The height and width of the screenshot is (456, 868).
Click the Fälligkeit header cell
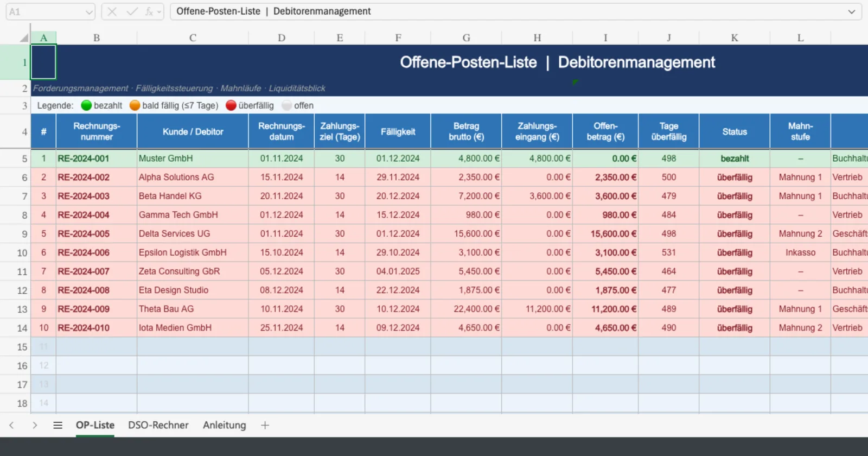398,131
